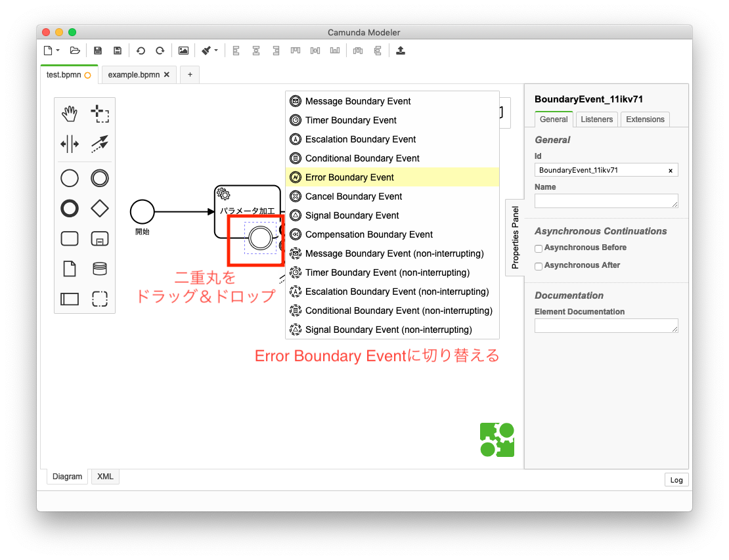Choose Message Boundary Event from the menu
729x560 pixels.
[x=392, y=101]
